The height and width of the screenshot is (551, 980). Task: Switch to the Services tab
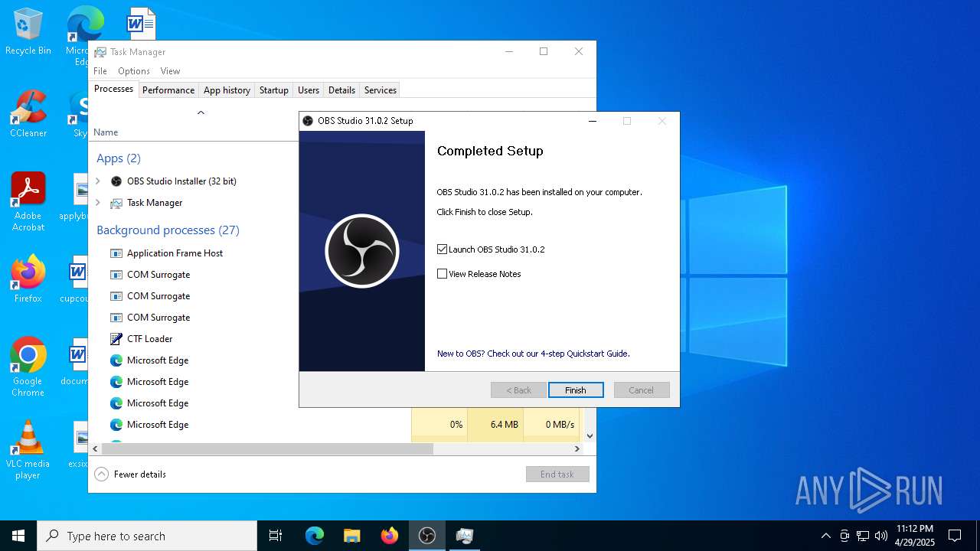tap(381, 90)
